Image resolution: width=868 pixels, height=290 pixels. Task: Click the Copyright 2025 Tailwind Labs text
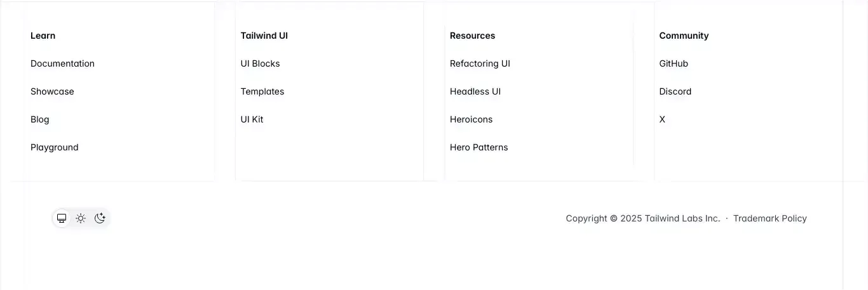tap(643, 218)
